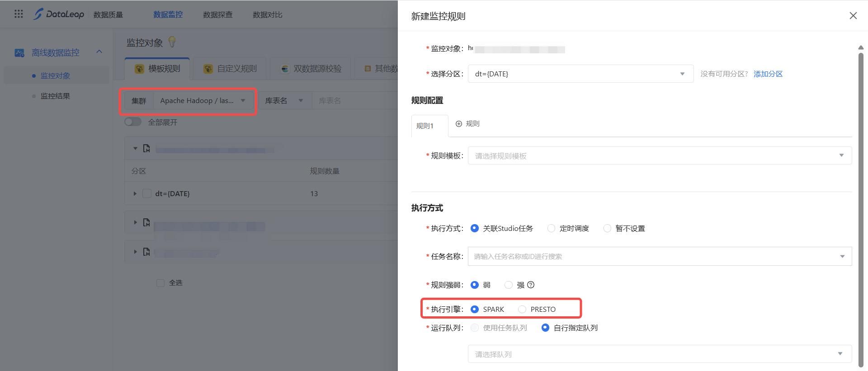Expand the dt={DATE} partition row
868x371 pixels.
pos(135,194)
